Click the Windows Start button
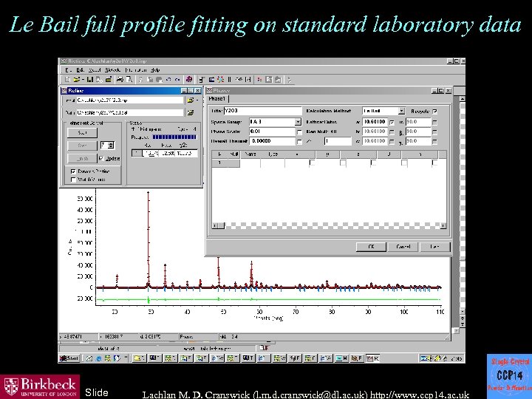Screen dimensions: 532x399 coord(69,358)
